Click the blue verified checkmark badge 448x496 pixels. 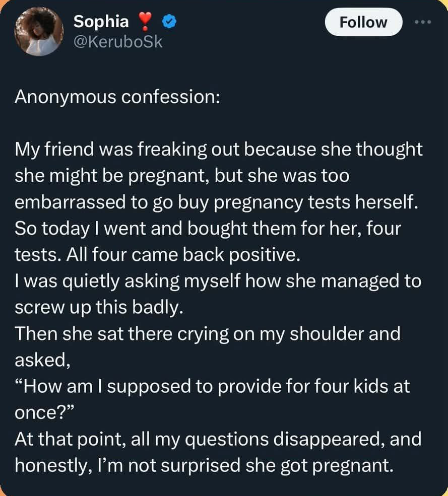point(168,22)
